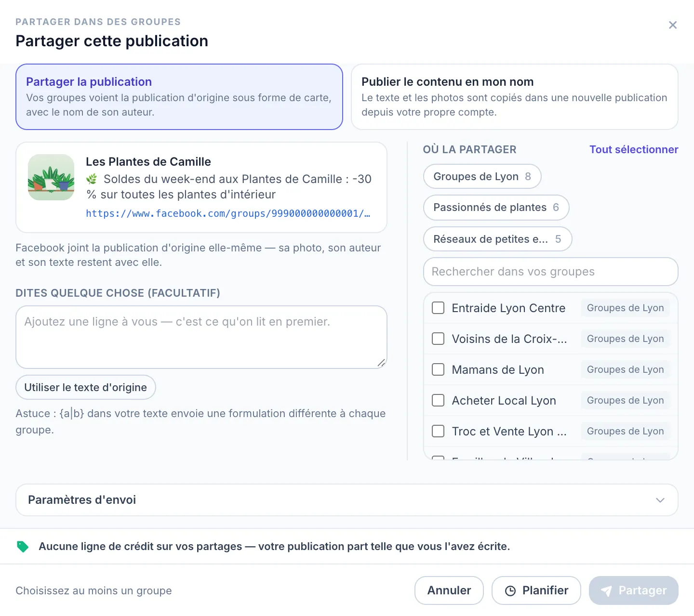This screenshot has width=694, height=616.
Task: Filter by Groupes de Lyon chip
Action: click(x=482, y=176)
